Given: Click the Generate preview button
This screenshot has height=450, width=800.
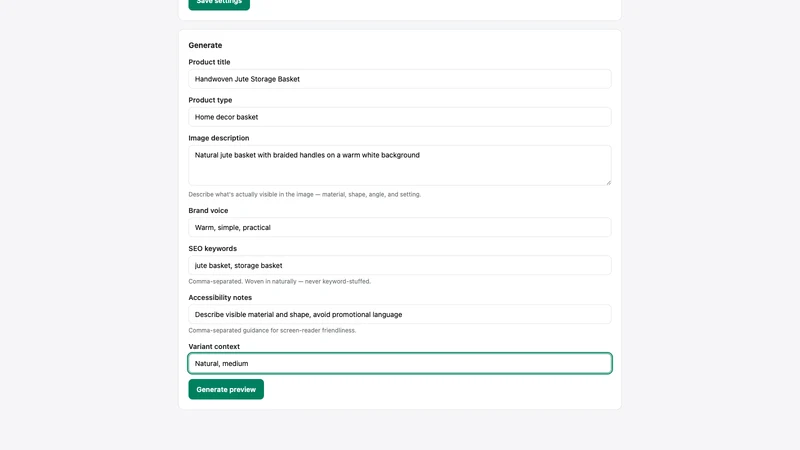Looking at the screenshot, I should [226, 389].
